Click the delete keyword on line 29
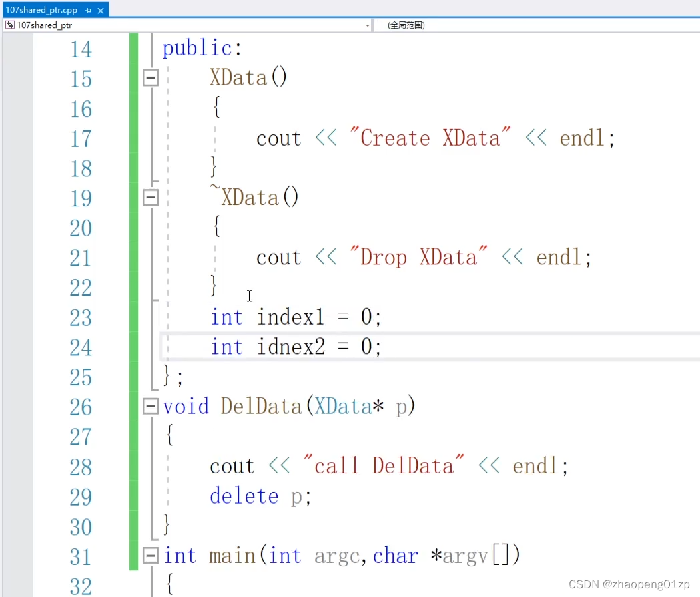This screenshot has height=597, width=700. click(244, 496)
